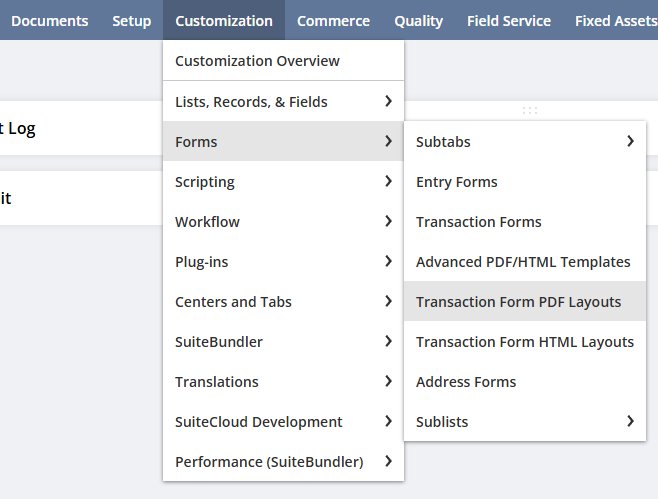658x499 pixels.
Task: Expand SuiteCloud Development chevron
Action: point(388,421)
